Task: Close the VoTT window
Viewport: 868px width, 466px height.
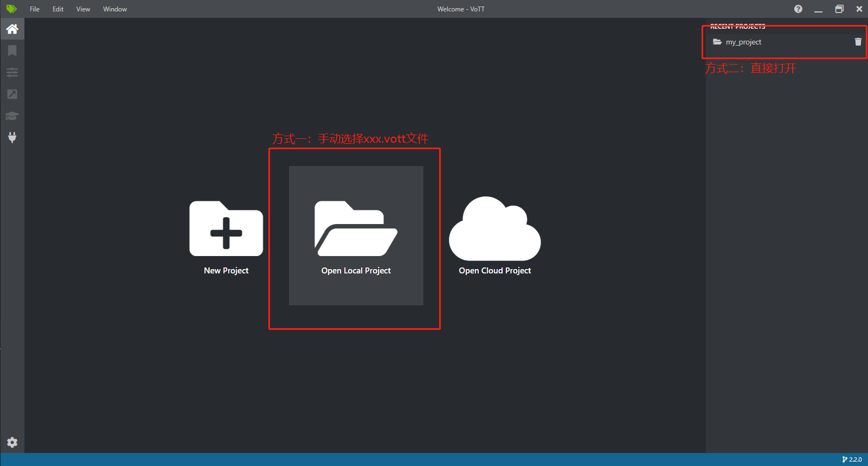Action: [859, 9]
